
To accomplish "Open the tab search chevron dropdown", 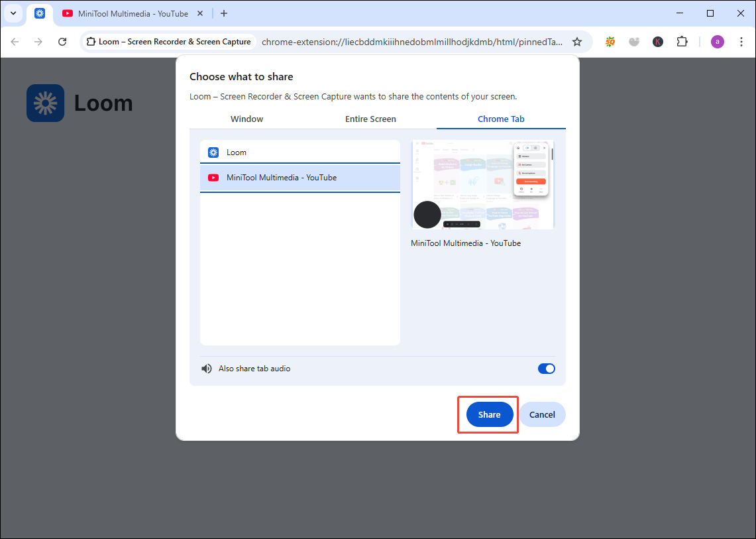I will [13, 13].
